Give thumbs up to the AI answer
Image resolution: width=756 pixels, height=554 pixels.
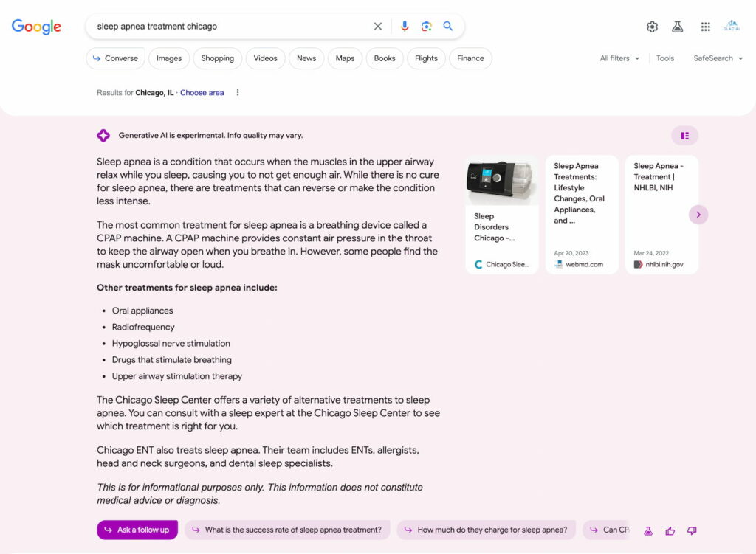tap(670, 531)
